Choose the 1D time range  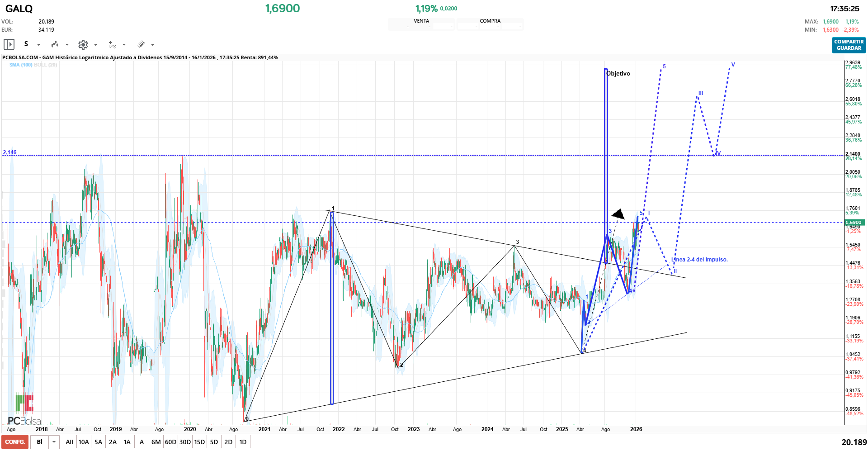click(x=243, y=442)
